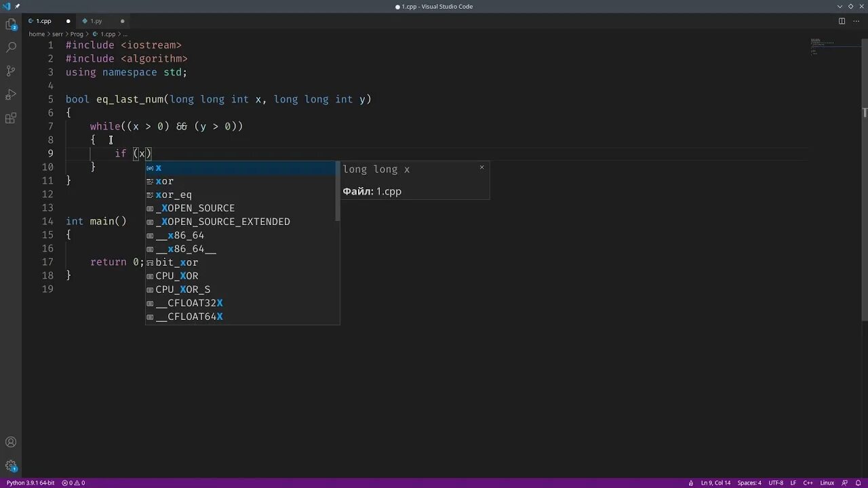Select '__x86_64__' suggestion
This screenshot has height=488, width=868.
241,249
